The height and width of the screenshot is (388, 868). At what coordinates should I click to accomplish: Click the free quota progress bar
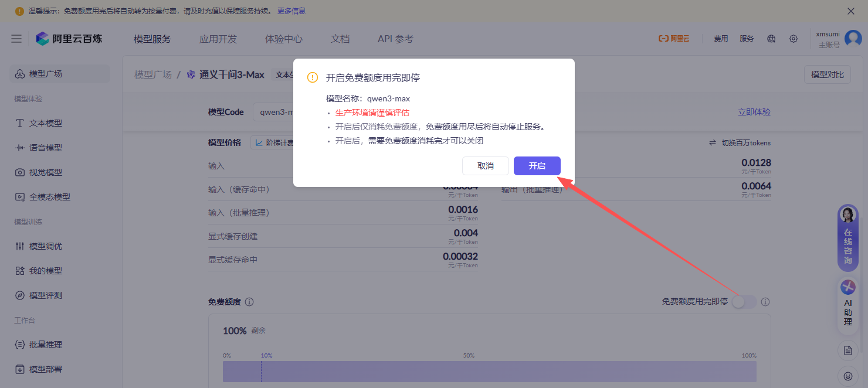click(489, 372)
